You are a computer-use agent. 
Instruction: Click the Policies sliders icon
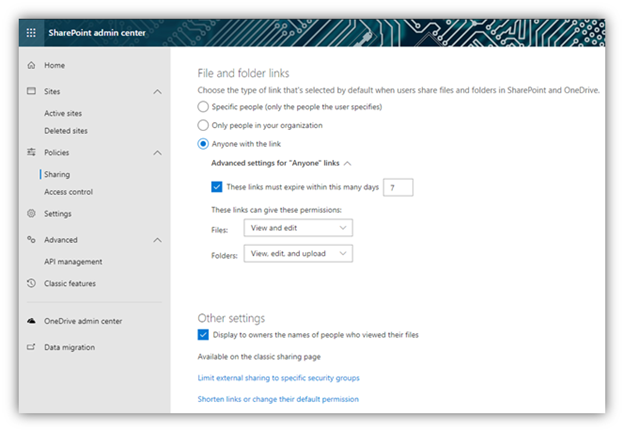pyautogui.click(x=31, y=152)
